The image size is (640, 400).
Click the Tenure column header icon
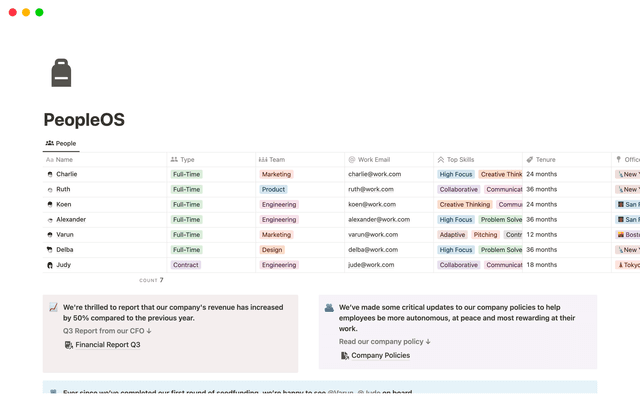[529, 159]
